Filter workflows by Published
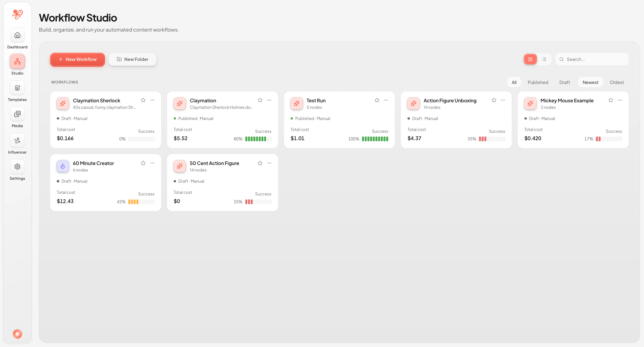The image size is (644, 347). pos(538,82)
